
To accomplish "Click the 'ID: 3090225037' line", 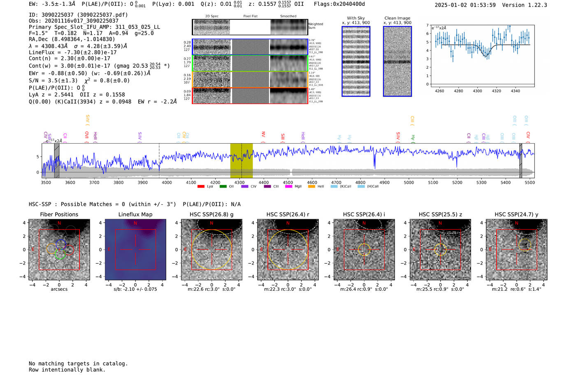I will (78, 15).
